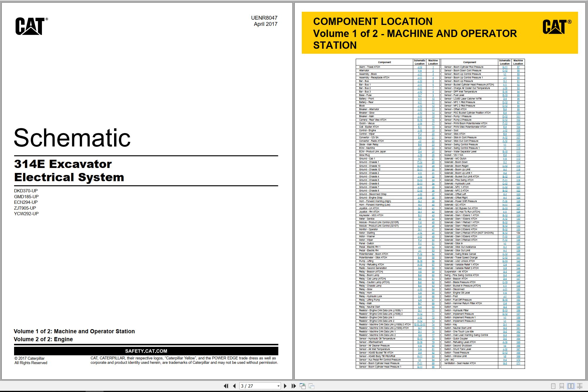This screenshot has height=392, width=588.
Task: Jump to the first page of the document
Action: click(226, 386)
